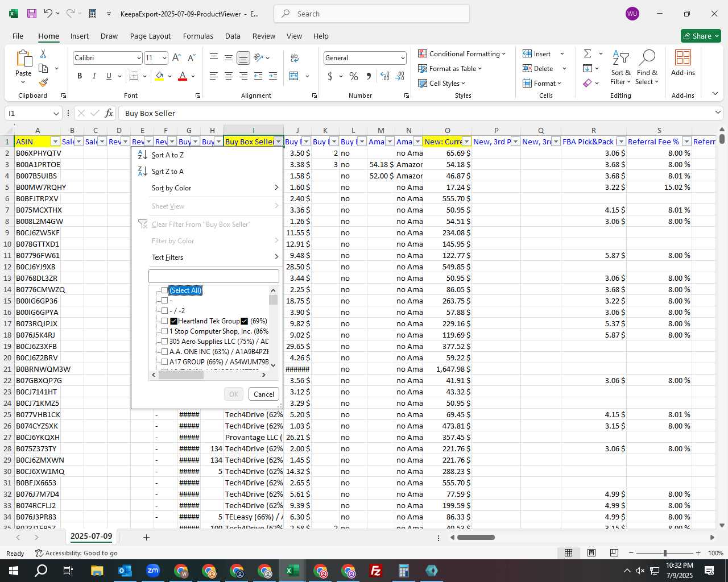Click the filter search input box
Viewport: 728px width, 582px height.
214,276
